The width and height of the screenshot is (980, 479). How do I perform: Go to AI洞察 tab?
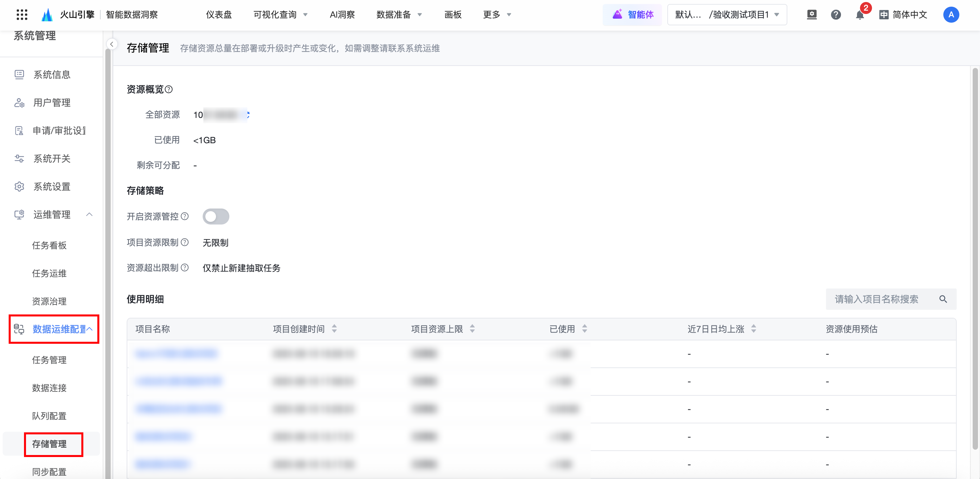(342, 15)
